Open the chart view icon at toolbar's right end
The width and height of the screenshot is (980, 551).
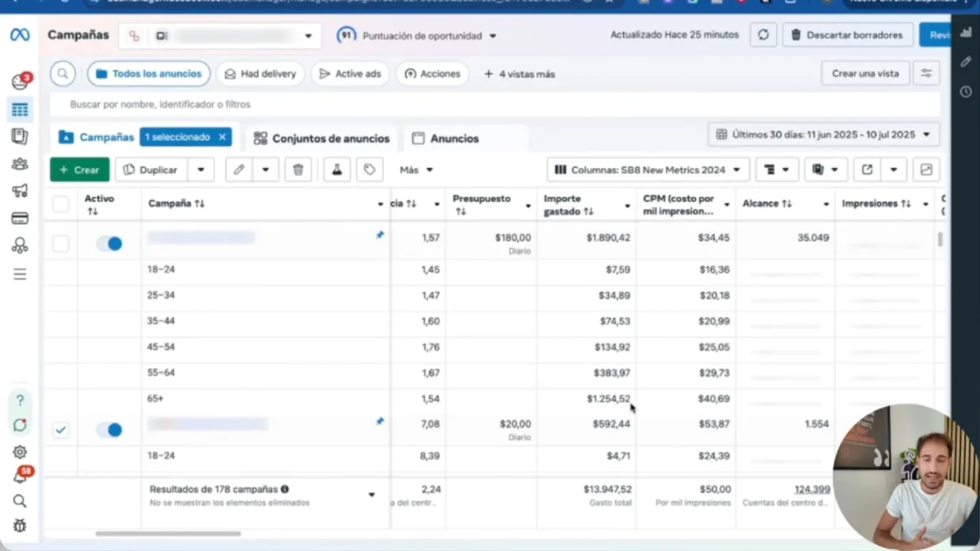pyautogui.click(x=926, y=169)
